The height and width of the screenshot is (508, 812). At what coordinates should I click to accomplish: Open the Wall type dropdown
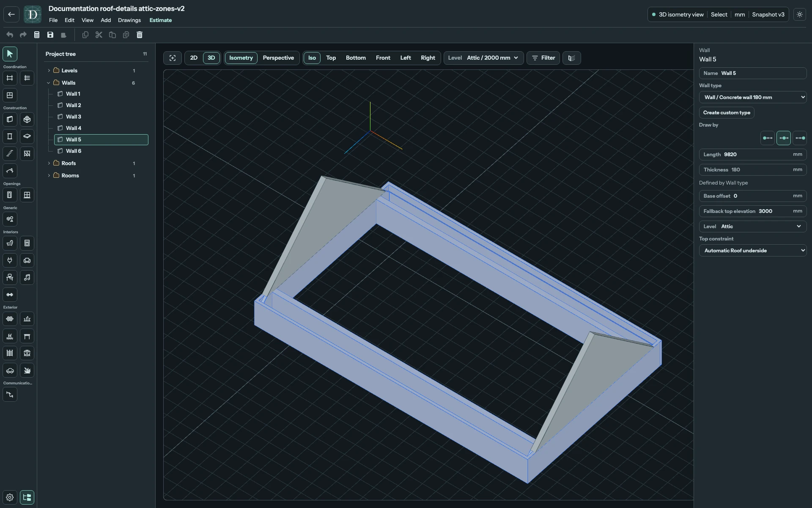753,97
